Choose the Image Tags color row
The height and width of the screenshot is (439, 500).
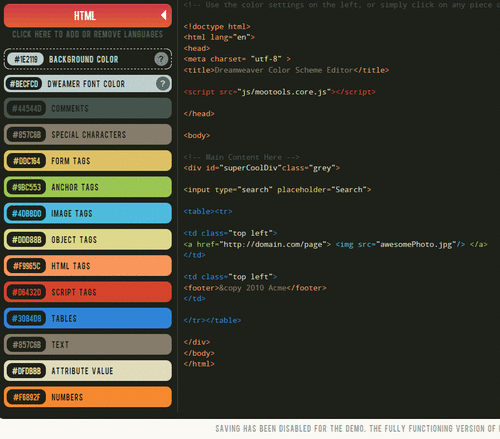(x=88, y=213)
